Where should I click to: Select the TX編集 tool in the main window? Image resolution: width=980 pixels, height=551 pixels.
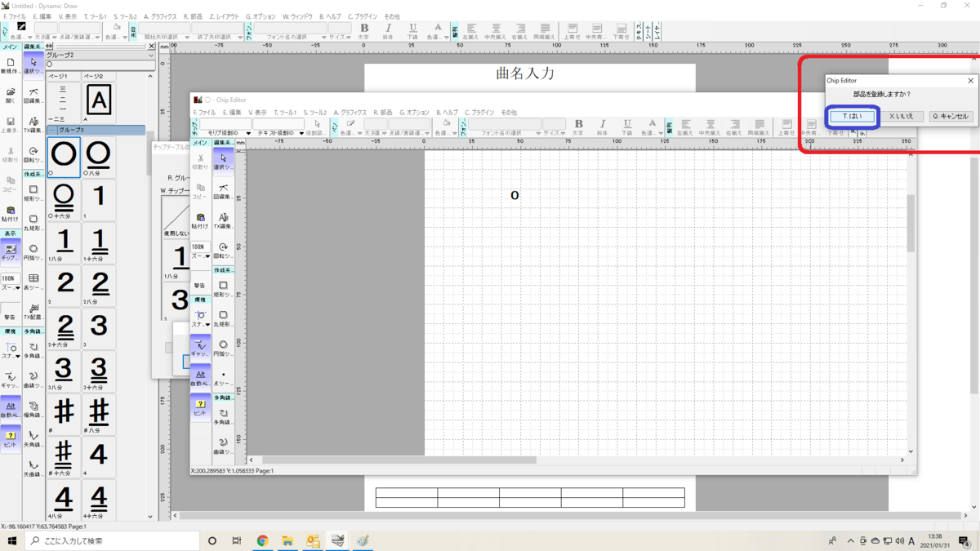pos(33,125)
